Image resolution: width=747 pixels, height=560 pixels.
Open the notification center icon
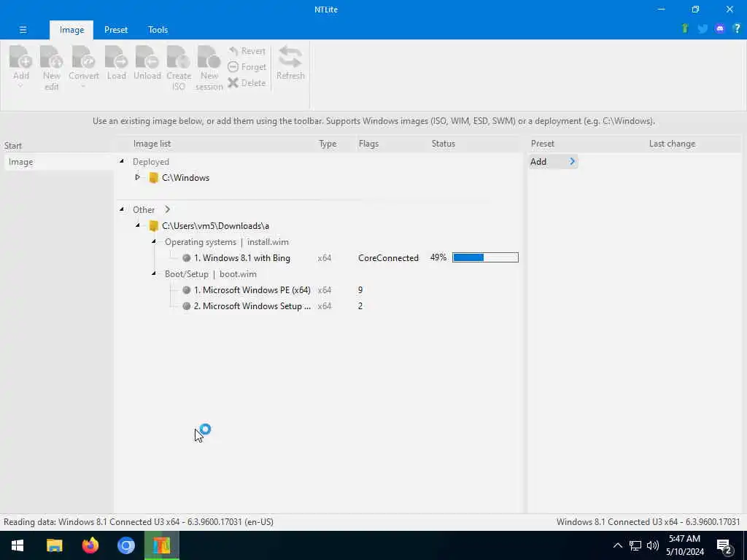tap(724, 547)
